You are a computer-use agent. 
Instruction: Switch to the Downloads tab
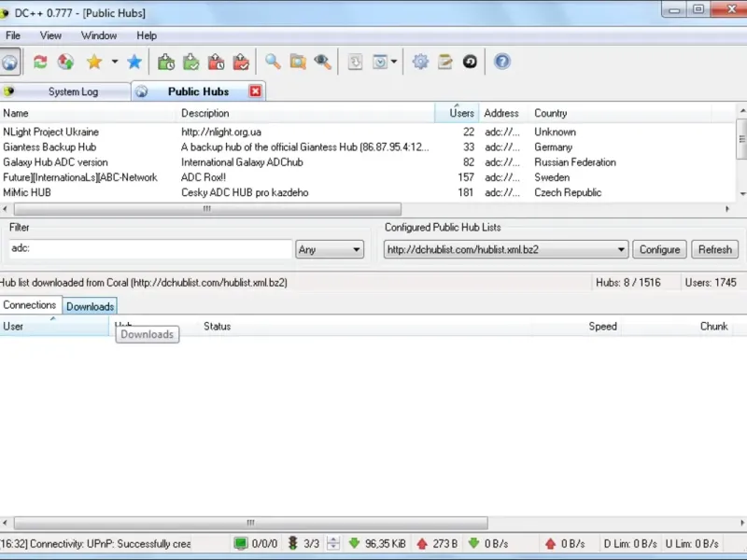click(90, 306)
